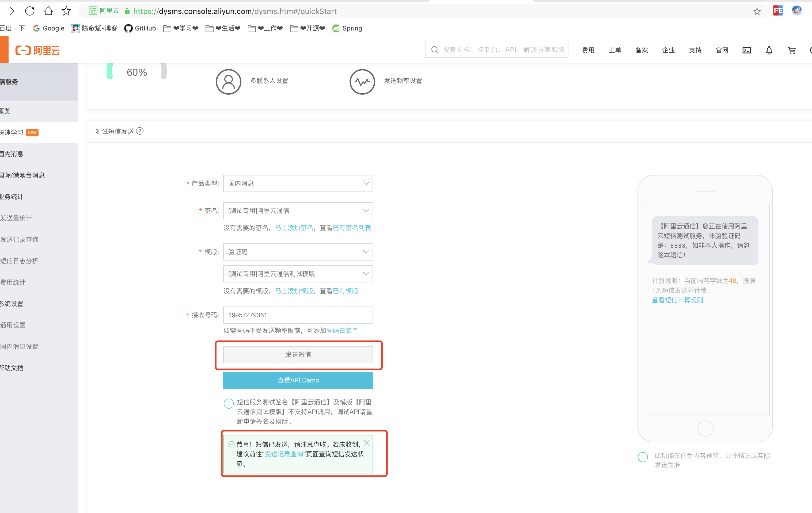The image size is (812, 513).
Task: Click 已有签名列表 link
Action: click(x=352, y=228)
